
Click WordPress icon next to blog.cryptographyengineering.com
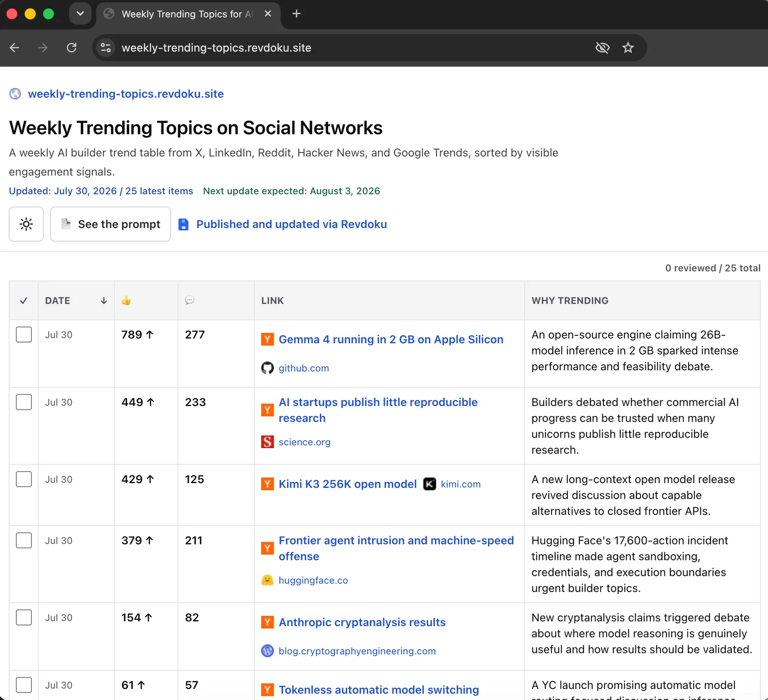click(267, 651)
